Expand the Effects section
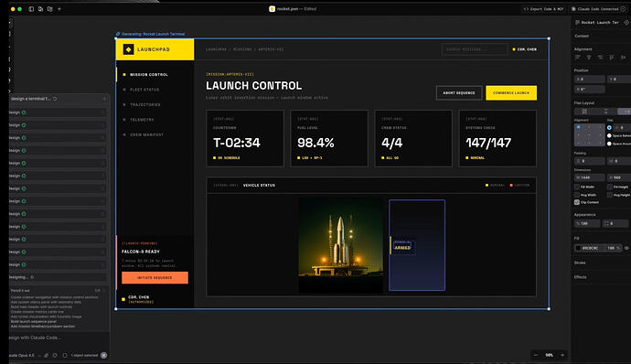This screenshot has width=631, height=364. pos(581,277)
